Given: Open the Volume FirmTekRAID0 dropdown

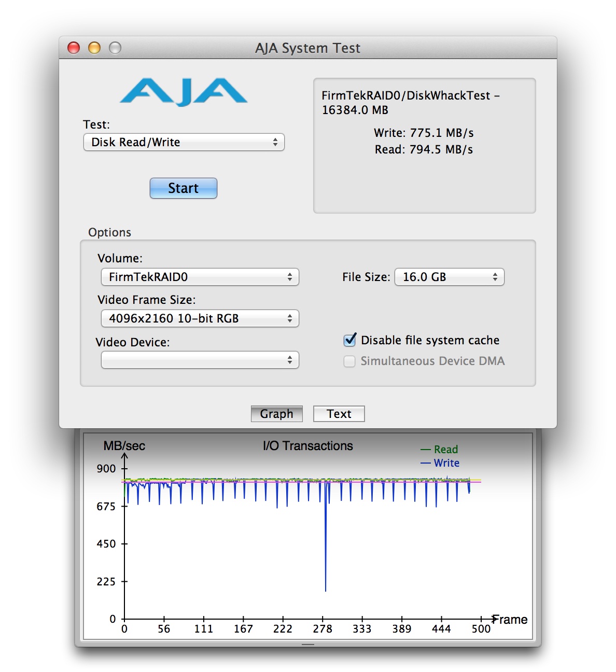Looking at the screenshot, I should (x=200, y=277).
